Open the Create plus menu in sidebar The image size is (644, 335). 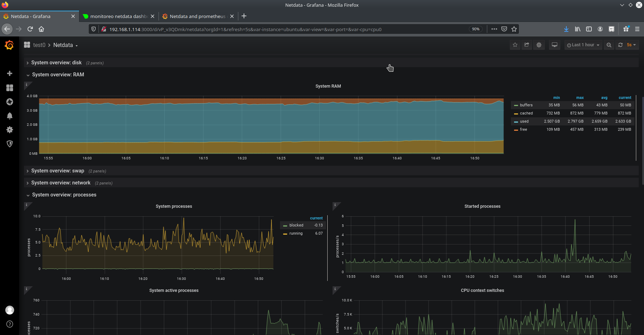pyautogui.click(x=10, y=74)
